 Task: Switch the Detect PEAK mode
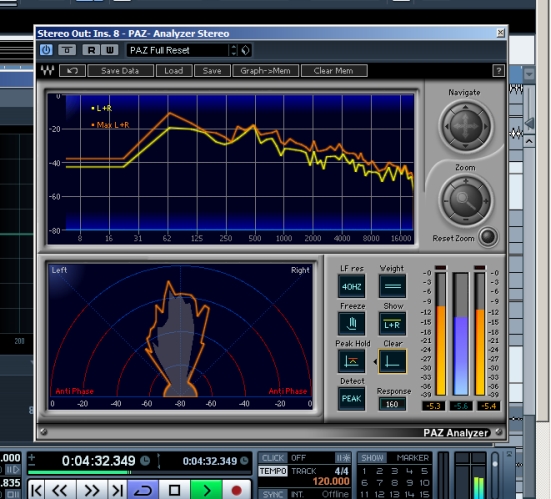351,399
